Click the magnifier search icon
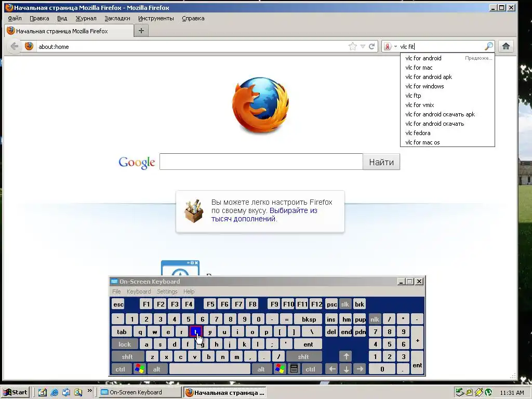 point(488,46)
